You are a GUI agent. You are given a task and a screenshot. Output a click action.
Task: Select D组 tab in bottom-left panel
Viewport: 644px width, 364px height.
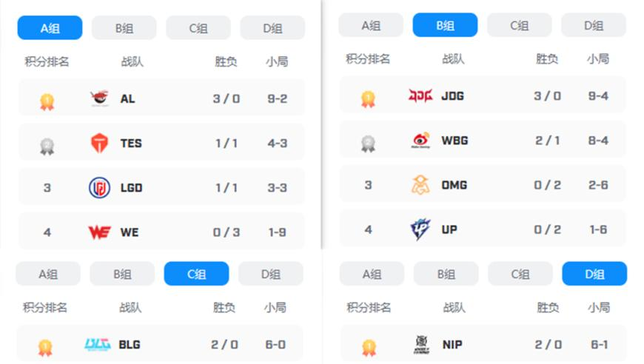pyautogui.click(x=271, y=273)
